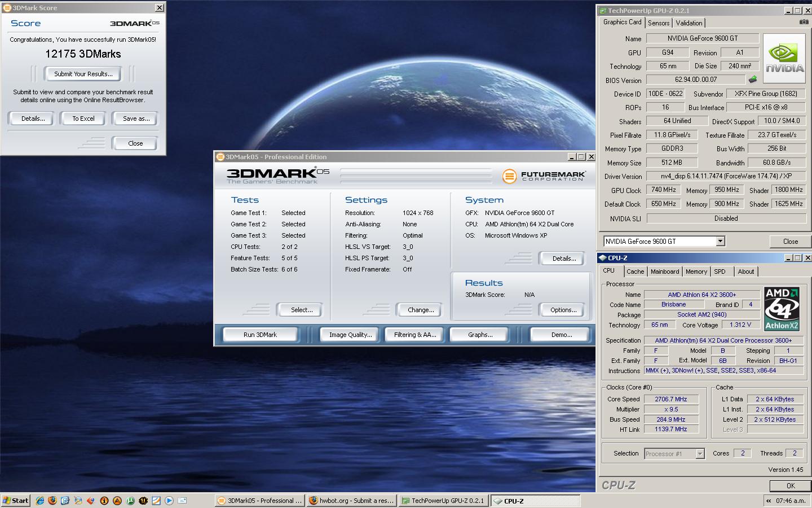Click CPU-Z Core Speed value 2706.7 MHz

pos(671,399)
